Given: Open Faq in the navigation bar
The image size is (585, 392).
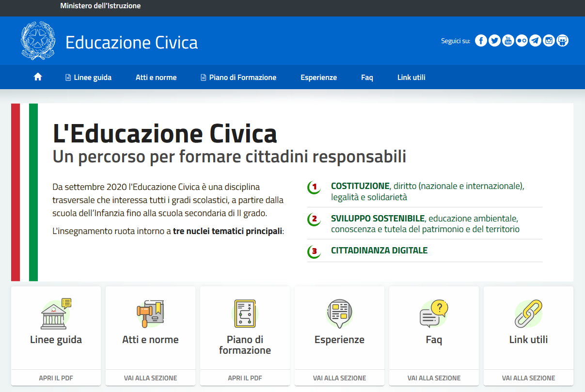Looking at the screenshot, I should (367, 78).
